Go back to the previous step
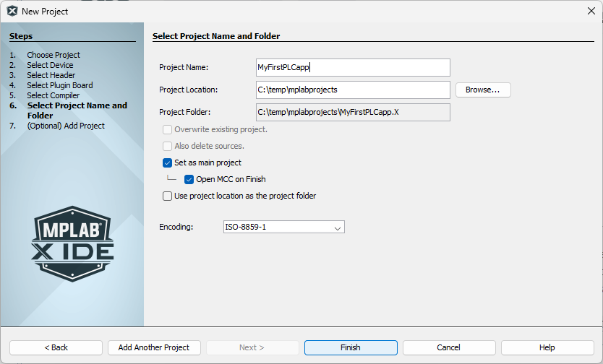Screen dimensions: 603x364 (x=56, y=347)
